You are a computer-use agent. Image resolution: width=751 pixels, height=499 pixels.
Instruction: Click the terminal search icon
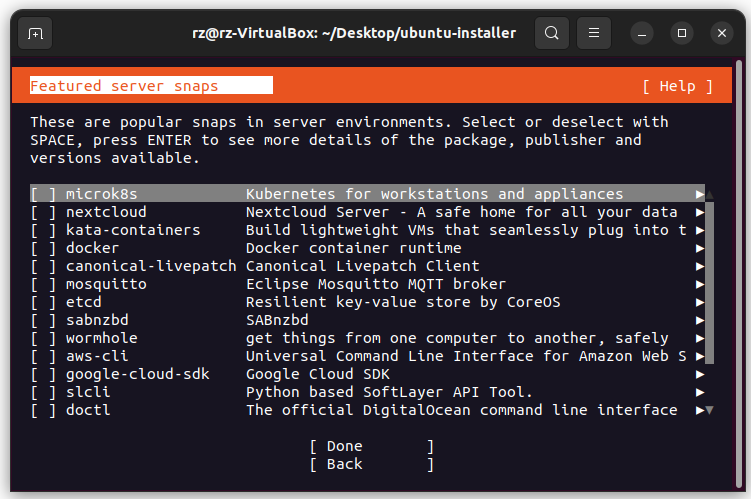(x=551, y=33)
